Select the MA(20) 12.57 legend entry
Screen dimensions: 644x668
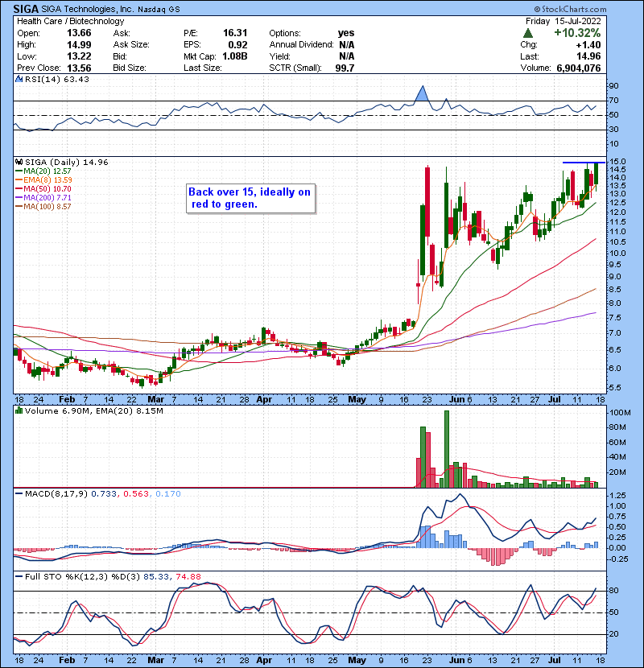point(43,171)
